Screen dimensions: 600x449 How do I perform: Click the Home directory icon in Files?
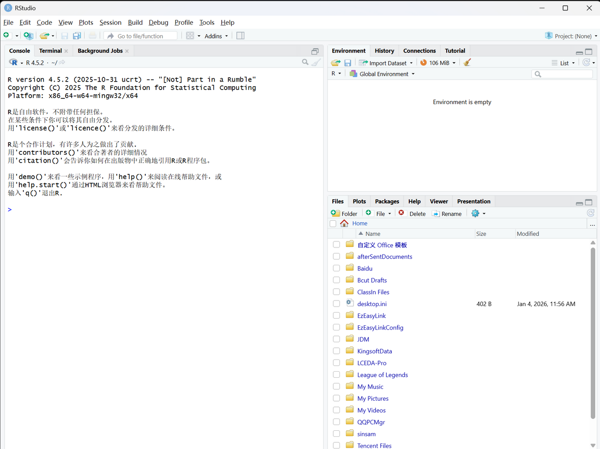click(344, 224)
